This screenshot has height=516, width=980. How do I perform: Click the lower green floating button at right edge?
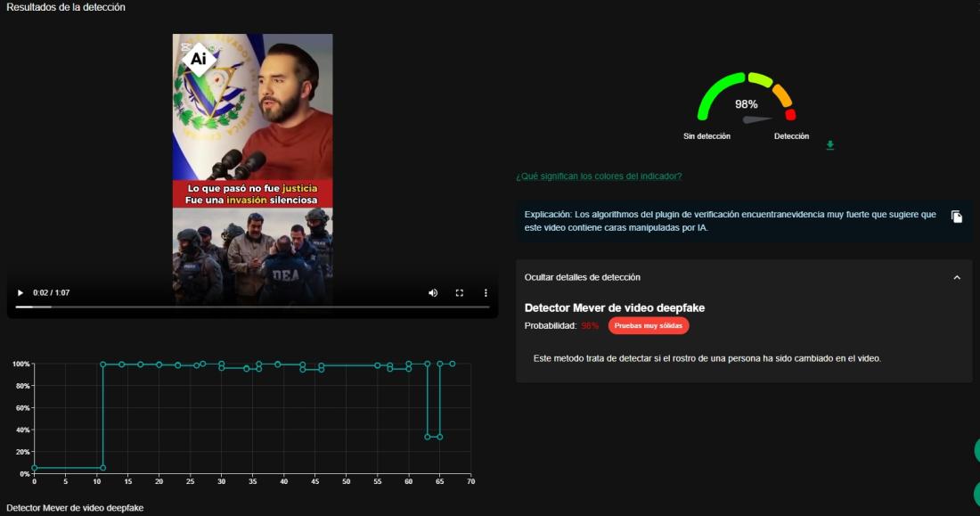point(976,493)
